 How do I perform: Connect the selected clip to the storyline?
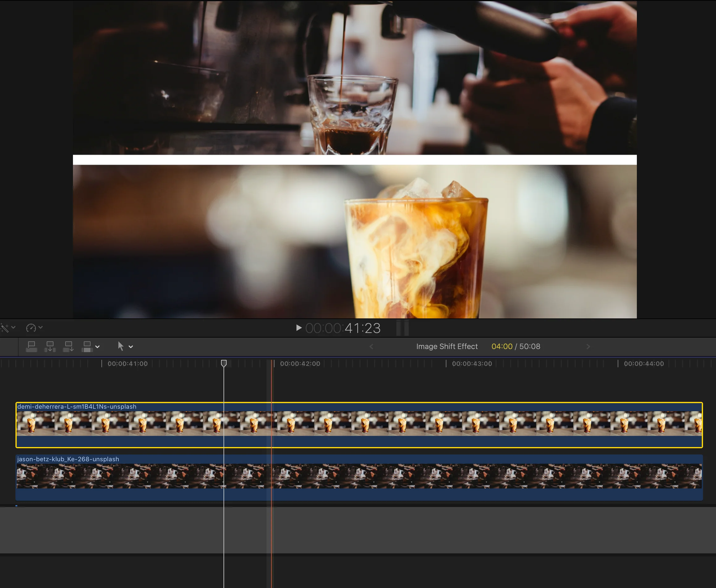(x=32, y=347)
